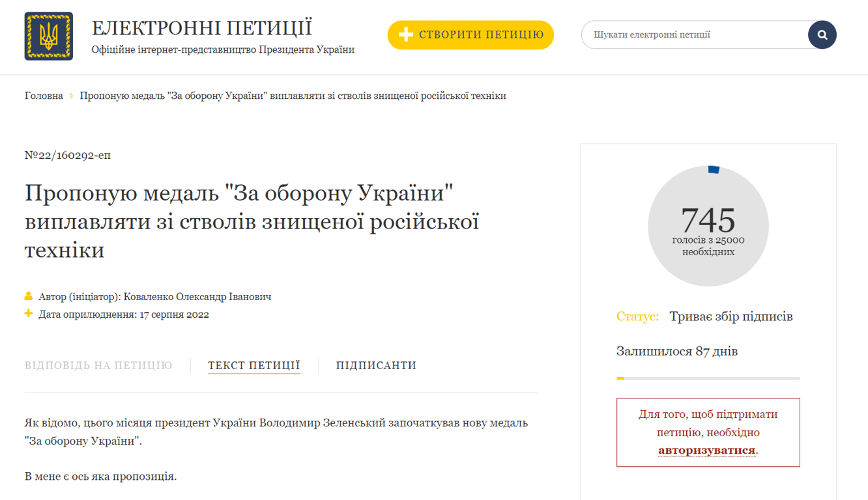Click petition number №22/160292-еп

67,155
